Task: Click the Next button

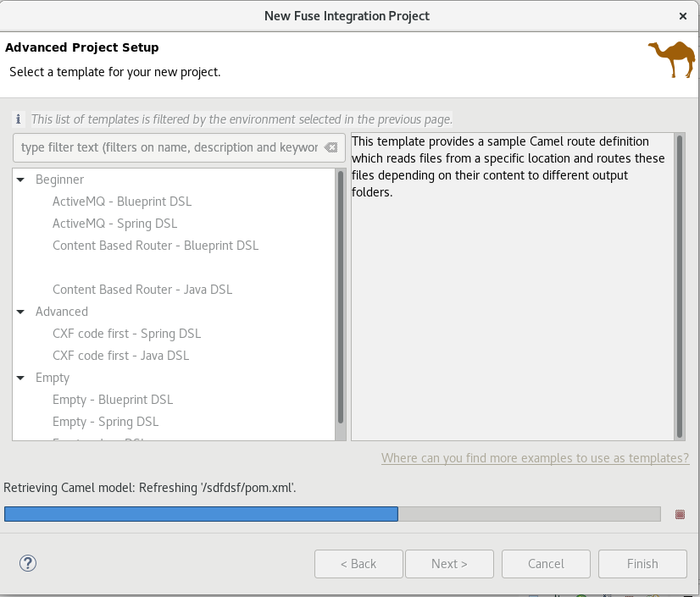Action: (449, 564)
